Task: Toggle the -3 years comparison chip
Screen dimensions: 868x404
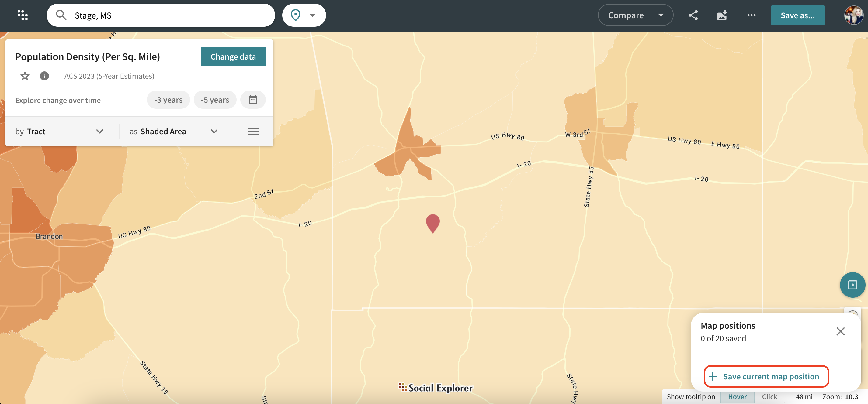Action: point(168,100)
